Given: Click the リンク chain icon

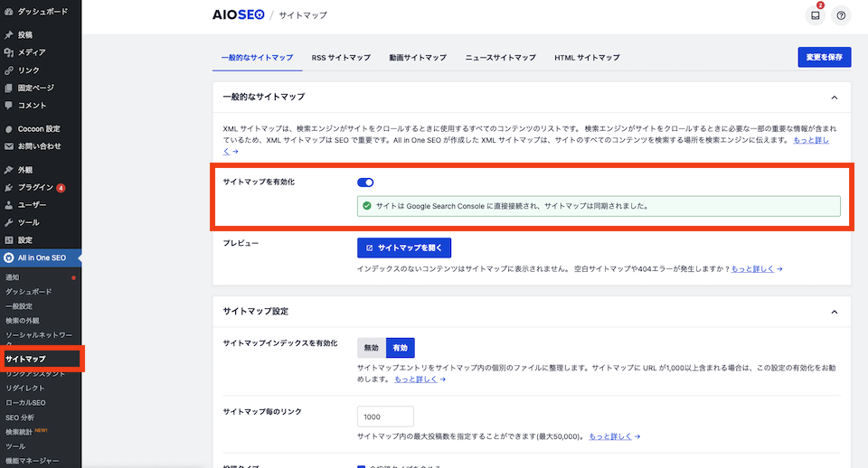Looking at the screenshot, I should pos(9,70).
